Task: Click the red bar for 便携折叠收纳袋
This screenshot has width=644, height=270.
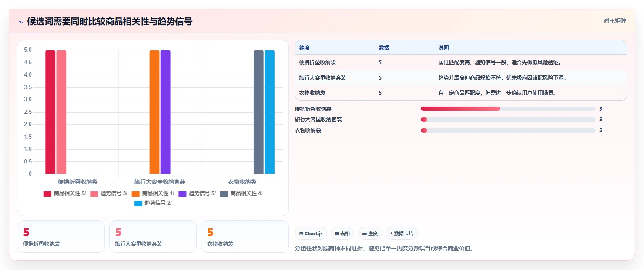Action: [50, 112]
